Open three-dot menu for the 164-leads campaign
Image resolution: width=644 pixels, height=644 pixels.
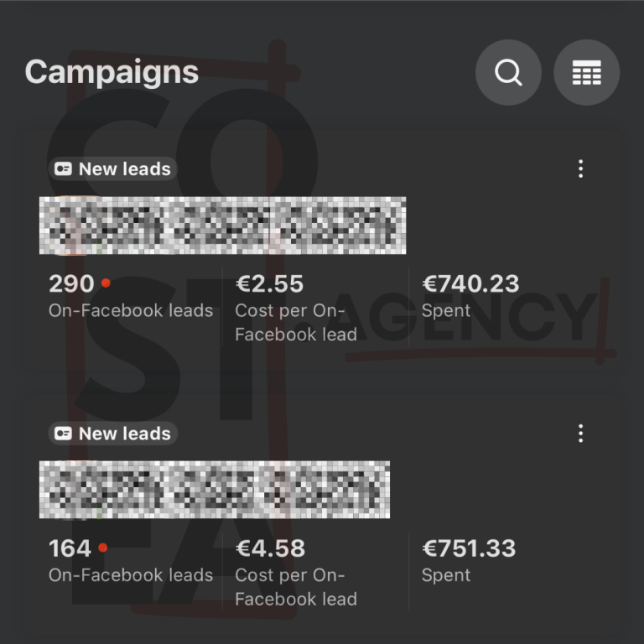point(580,434)
